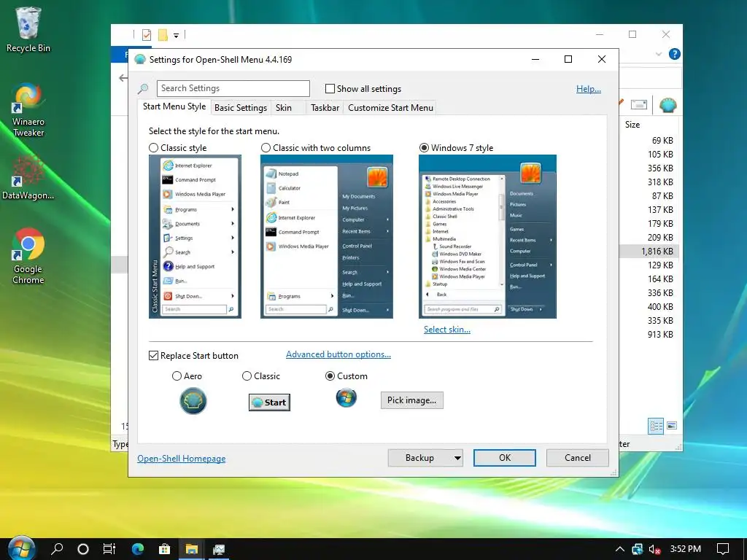Choose the Classic button radio option
Image resolution: width=747 pixels, height=560 pixels.
click(x=247, y=376)
